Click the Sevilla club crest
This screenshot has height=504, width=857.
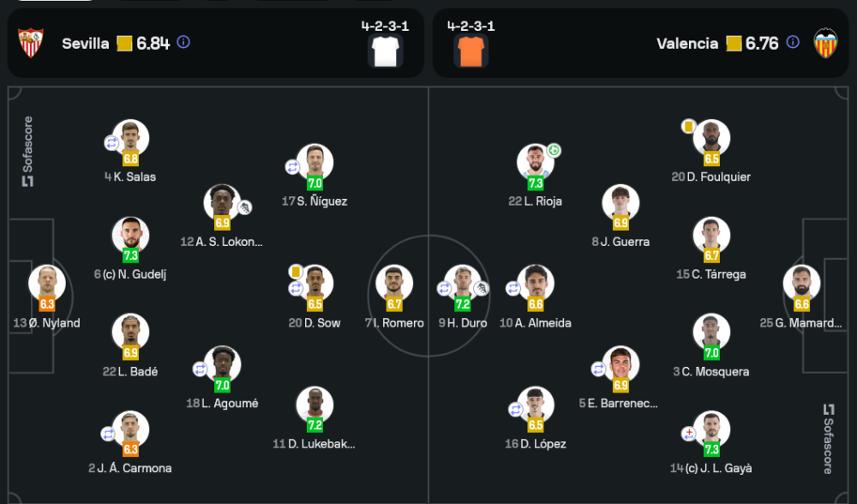(x=31, y=43)
